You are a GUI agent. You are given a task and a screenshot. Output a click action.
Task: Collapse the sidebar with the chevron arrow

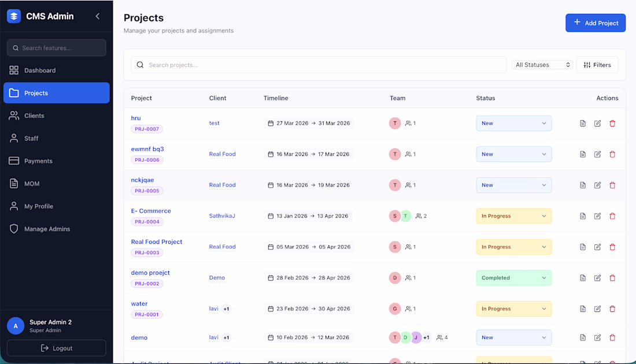coord(97,16)
